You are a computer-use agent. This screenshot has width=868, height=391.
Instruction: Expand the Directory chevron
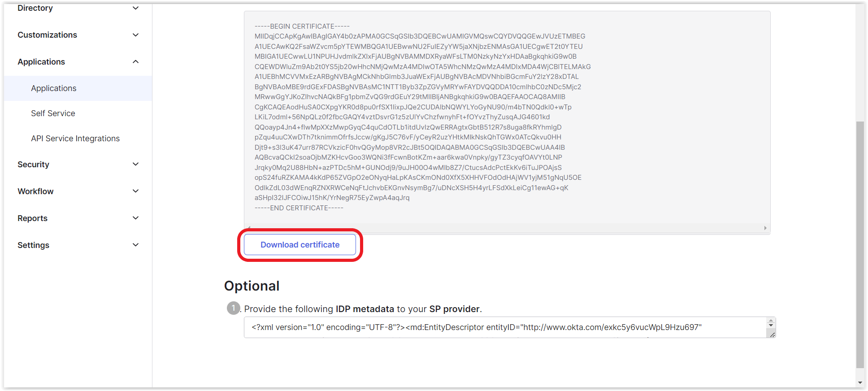coord(135,8)
